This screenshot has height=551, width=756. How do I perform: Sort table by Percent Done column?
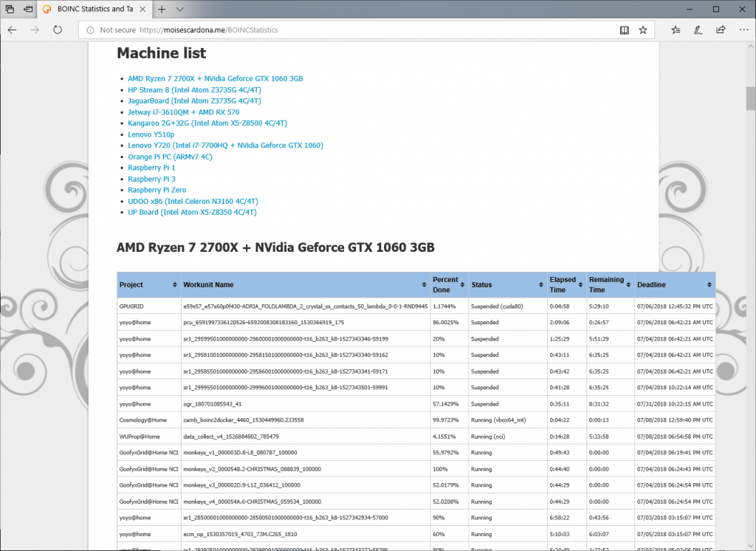point(449,284)
